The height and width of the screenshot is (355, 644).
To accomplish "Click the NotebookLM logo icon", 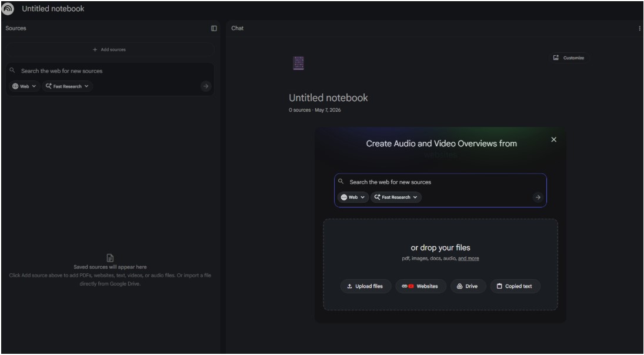I will [8, 9].
